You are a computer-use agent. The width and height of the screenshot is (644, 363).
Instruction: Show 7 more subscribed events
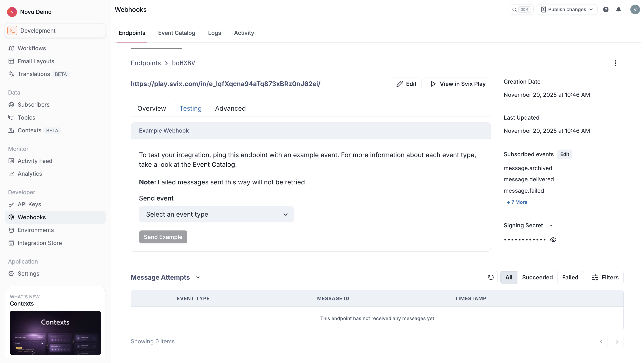[517, 202]
